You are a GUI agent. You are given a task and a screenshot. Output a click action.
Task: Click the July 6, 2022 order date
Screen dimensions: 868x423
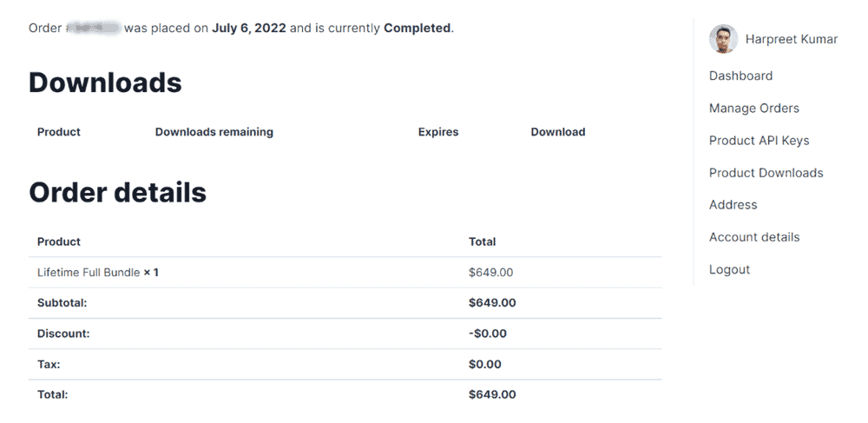pos(249,28)
